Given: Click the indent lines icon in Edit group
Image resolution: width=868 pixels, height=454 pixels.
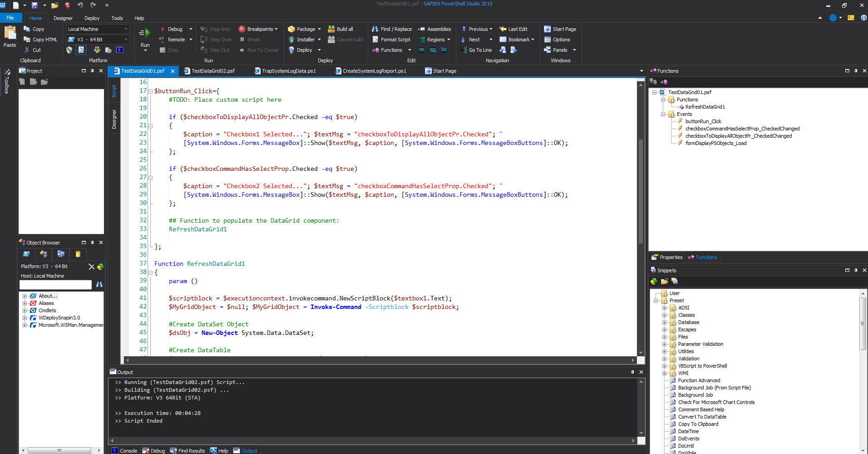Looking at the screenshot, I should pyautogui.click(x=433, y=50).
